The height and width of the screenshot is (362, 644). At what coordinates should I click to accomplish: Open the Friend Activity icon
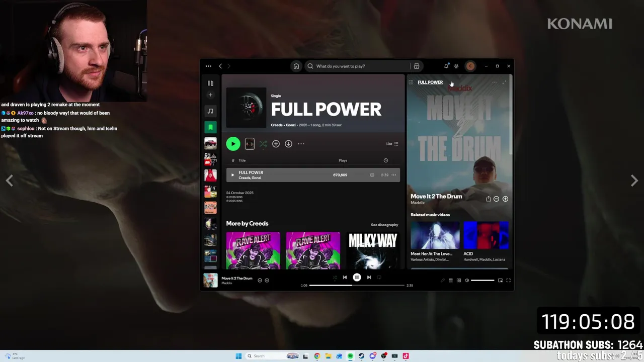[x=456, y=66]
